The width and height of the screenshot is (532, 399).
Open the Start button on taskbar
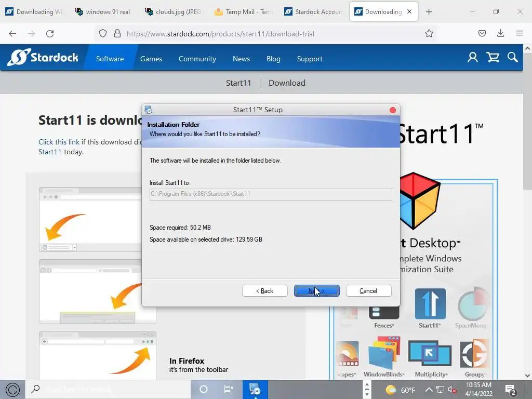pyautogui.click(x=12, y=390)
